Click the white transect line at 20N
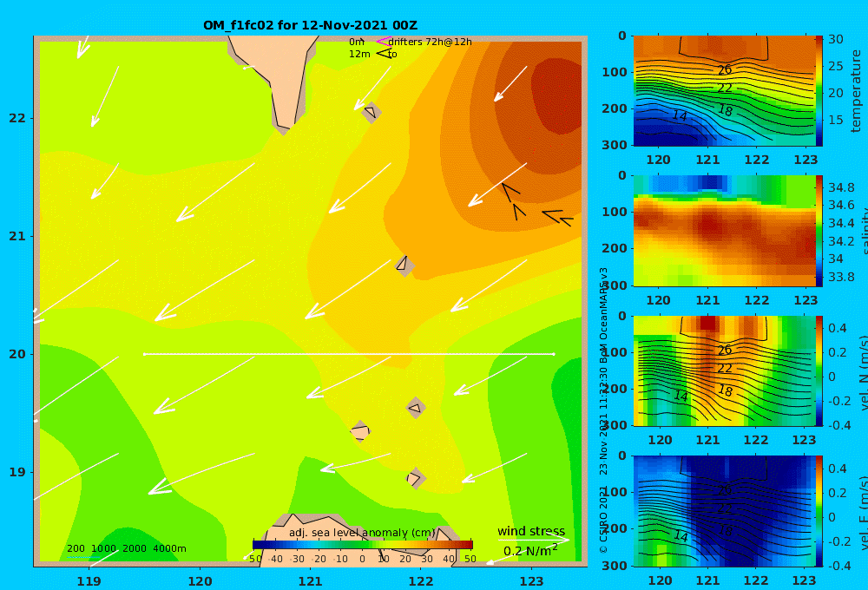Viewport: 868px width, 590px height. (349, 354)
